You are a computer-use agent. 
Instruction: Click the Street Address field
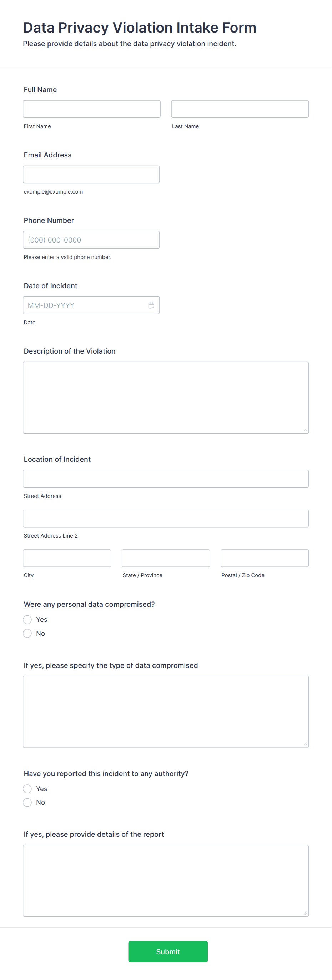(x=165, y=479)
